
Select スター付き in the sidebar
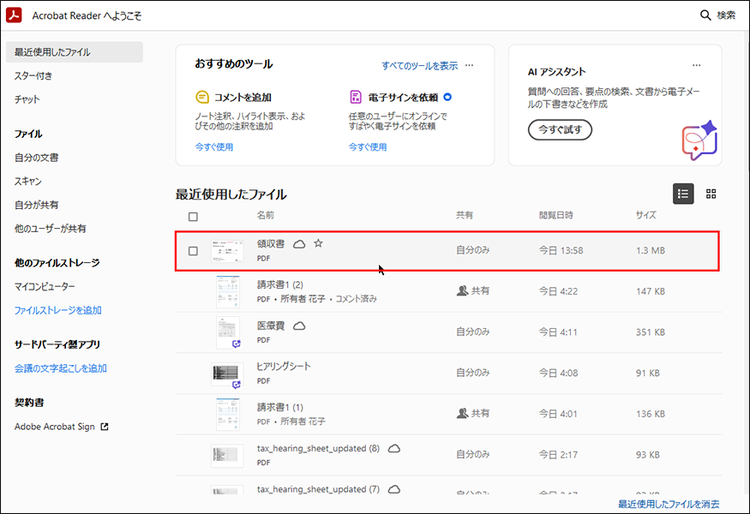34,76
